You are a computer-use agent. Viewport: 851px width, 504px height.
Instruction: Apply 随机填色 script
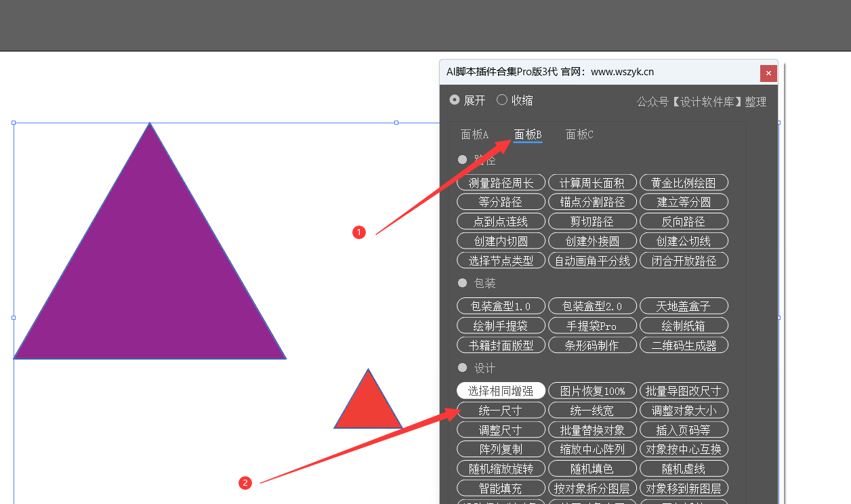coord(592,469)
